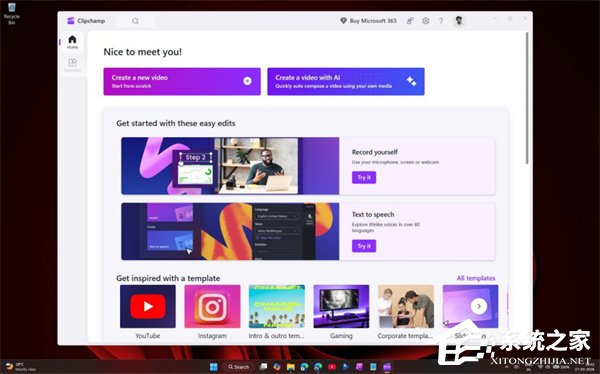The height and width of the screenshot is (374, 600).
Task: Open Copilot from the taskbar
Action: point(277,367)
